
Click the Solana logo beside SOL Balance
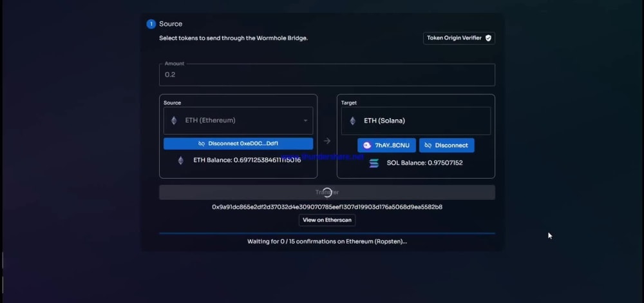point(374,163)
